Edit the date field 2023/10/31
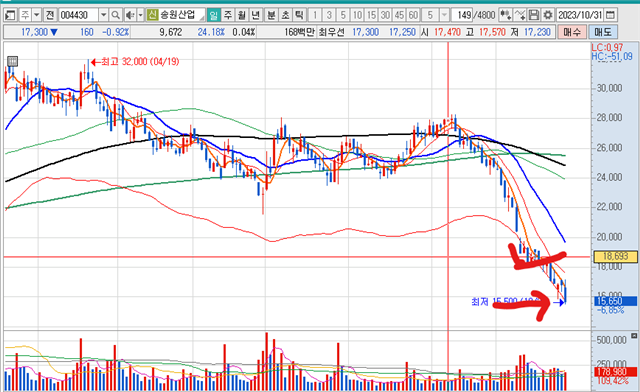The width and height of the screenshot is (640, 392). pyautogui.click(x=580, y=16)
